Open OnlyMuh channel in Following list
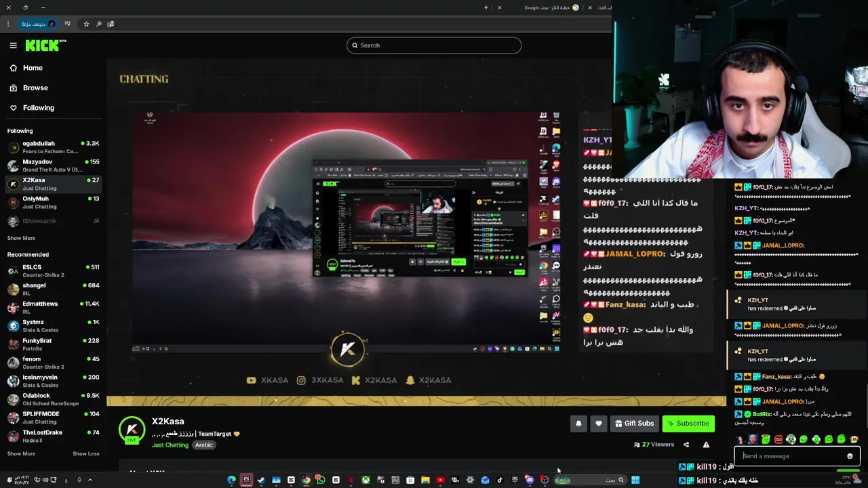868x488 pixels. coord(53,202)
